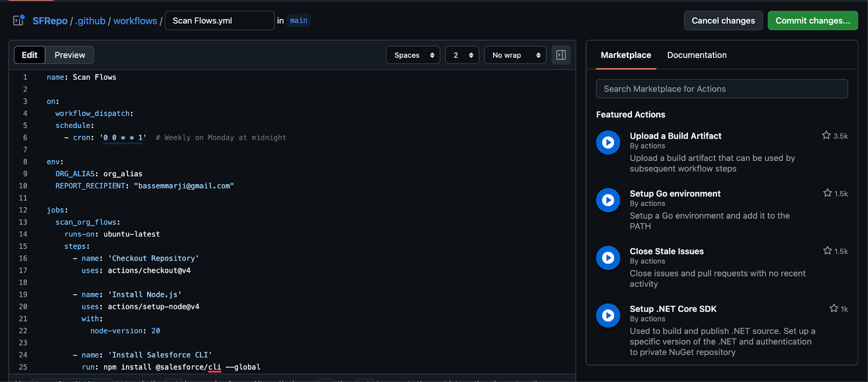The image size is (868, 382).
Task: Open the Upload a Build Artifact action
Action: 675,136
